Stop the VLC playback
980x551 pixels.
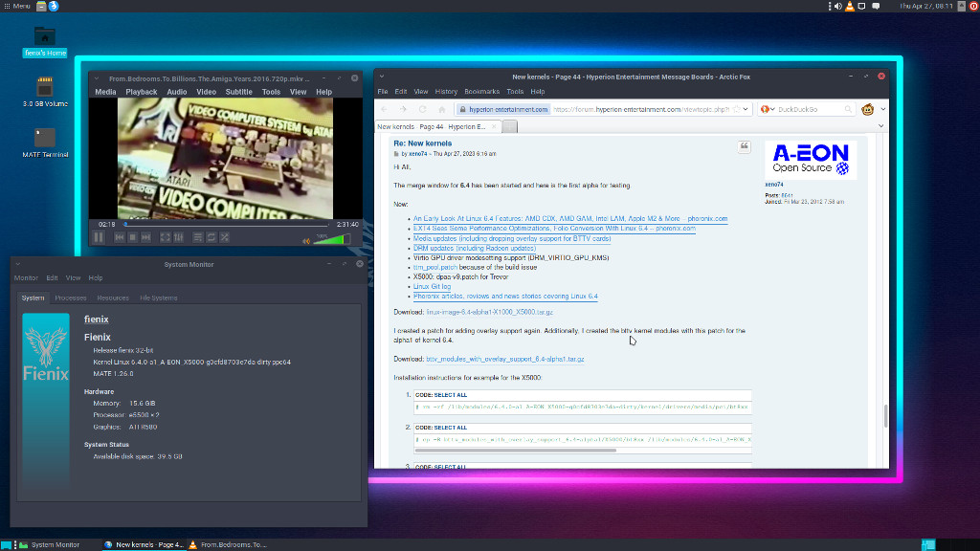tap(132, 237)
